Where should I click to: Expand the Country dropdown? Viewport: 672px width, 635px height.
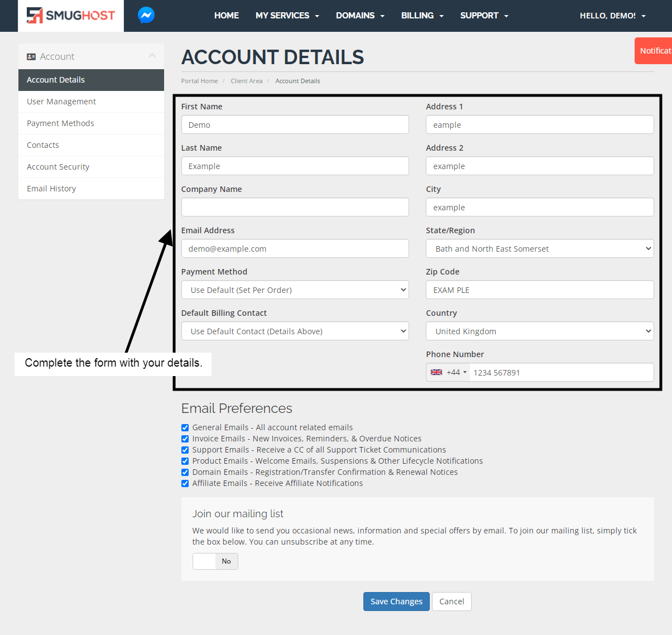tap(539, 331)
